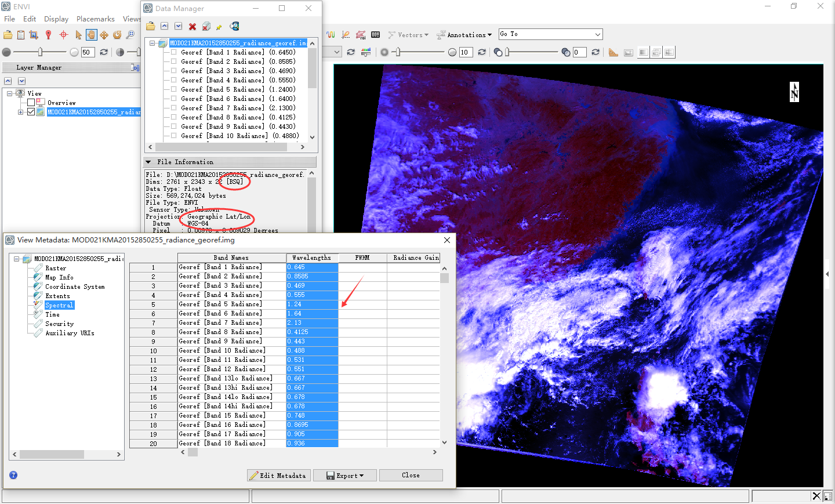Open the Mensuration ruler tool
This screenshot has width=835, height=504.
613,52
